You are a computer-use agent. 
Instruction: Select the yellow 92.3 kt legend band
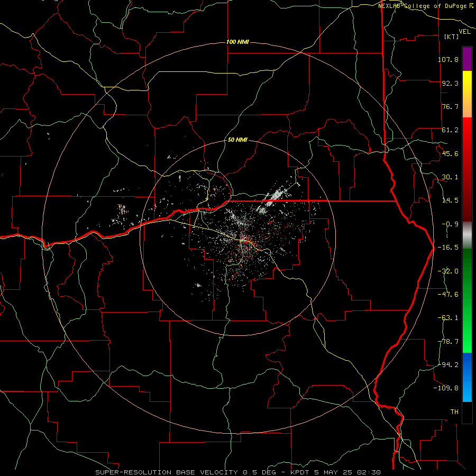pos(467,84)
